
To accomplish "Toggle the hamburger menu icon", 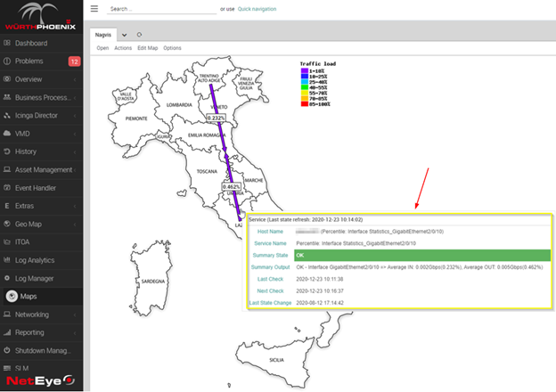I will click(94, 9).
